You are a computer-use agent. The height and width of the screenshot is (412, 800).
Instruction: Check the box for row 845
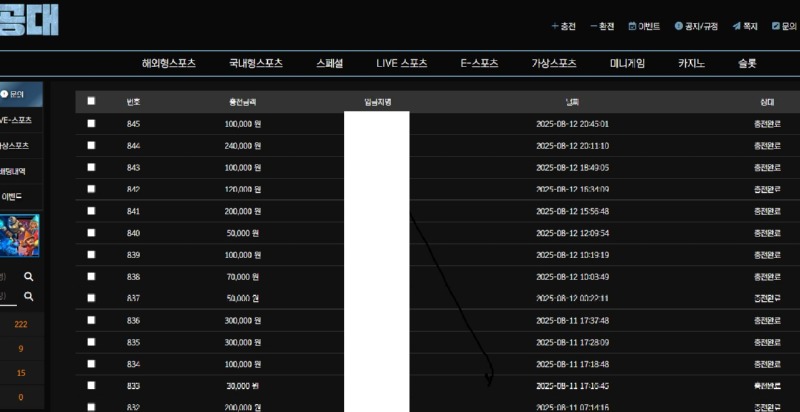click(91, 123)
